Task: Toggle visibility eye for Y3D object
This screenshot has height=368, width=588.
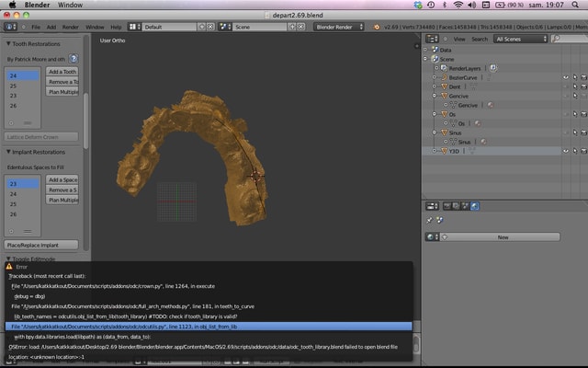Action: [566, 151]
